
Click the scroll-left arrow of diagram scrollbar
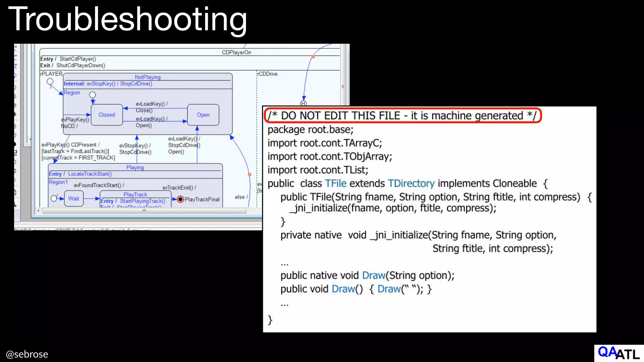38,211
